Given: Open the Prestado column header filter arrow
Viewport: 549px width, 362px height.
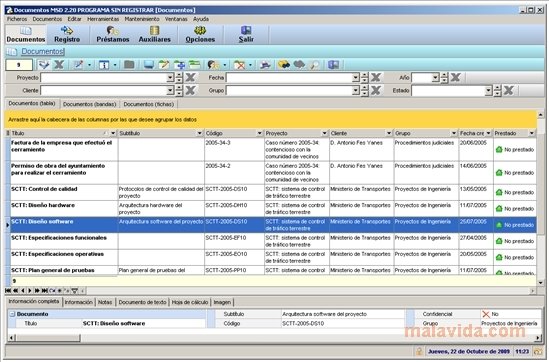Looking at the screenshot, I should point(532,133).
